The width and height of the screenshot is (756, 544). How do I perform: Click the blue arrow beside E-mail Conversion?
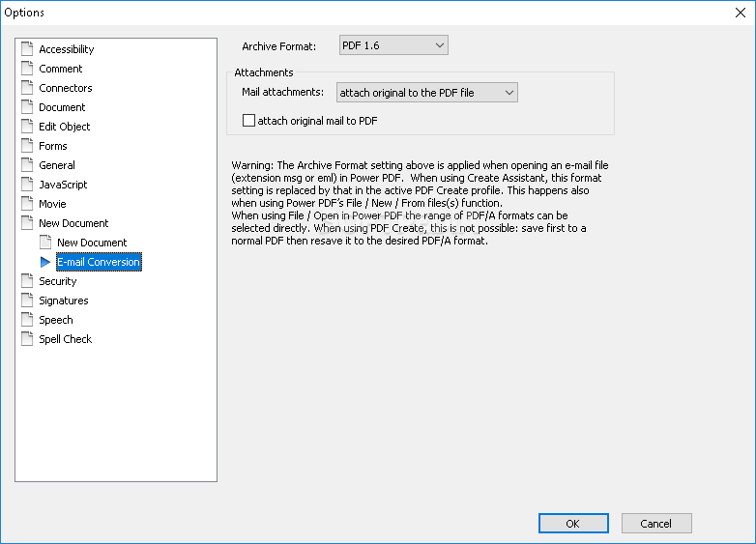(x=45, y=262)
